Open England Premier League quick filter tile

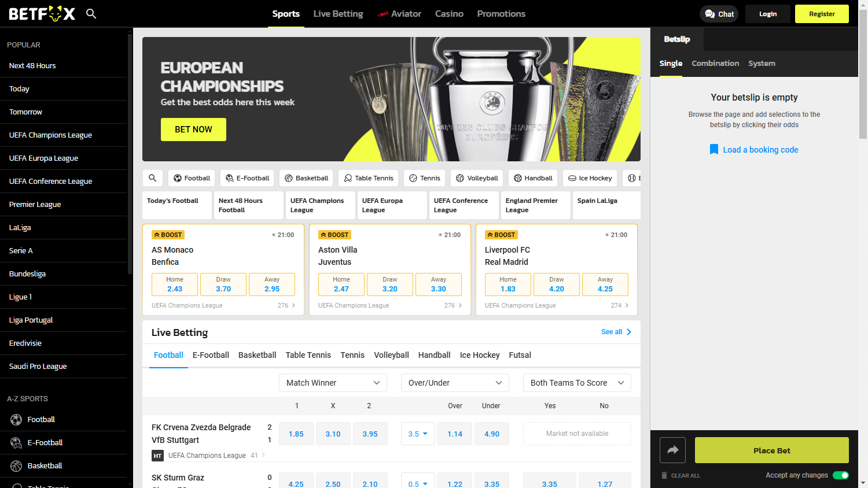[x=535, y=205]
